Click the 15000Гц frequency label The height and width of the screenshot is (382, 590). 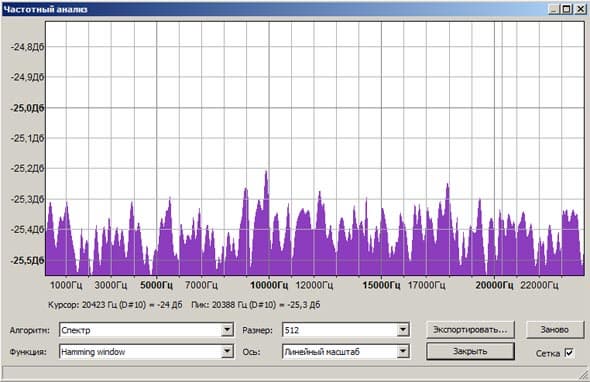(x=381, y=285)
